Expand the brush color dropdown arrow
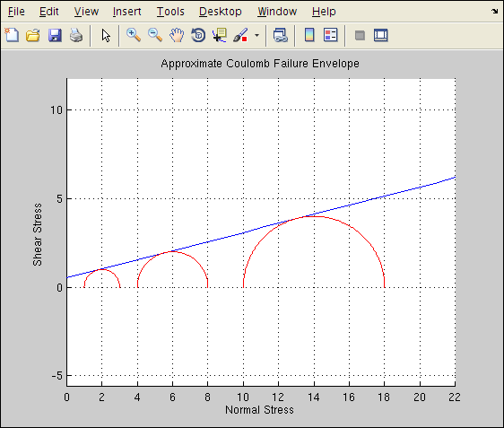The width and height of the screenshot is (504, 428). [x=256, y=35]
